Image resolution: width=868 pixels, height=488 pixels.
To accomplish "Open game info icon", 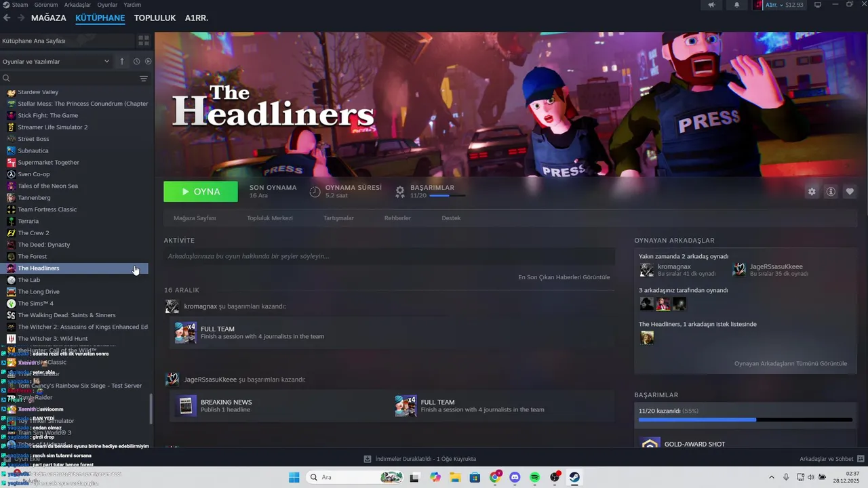I will click(x=831, y=192).
